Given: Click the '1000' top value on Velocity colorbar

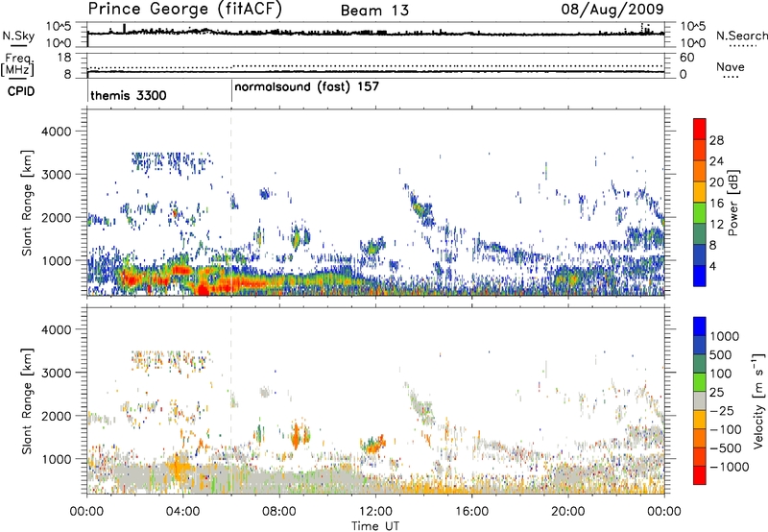Looking at the screenshot, I should pos(724,336).
